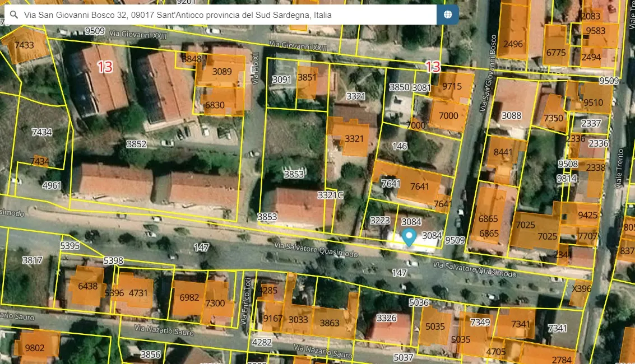Screen dimensions: 635x364
Task: Click parcel label 3850
Action: [399, 87]
